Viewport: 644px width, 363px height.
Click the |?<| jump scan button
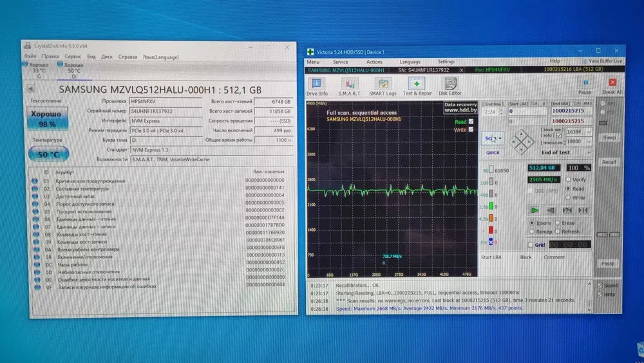(567, 210)
